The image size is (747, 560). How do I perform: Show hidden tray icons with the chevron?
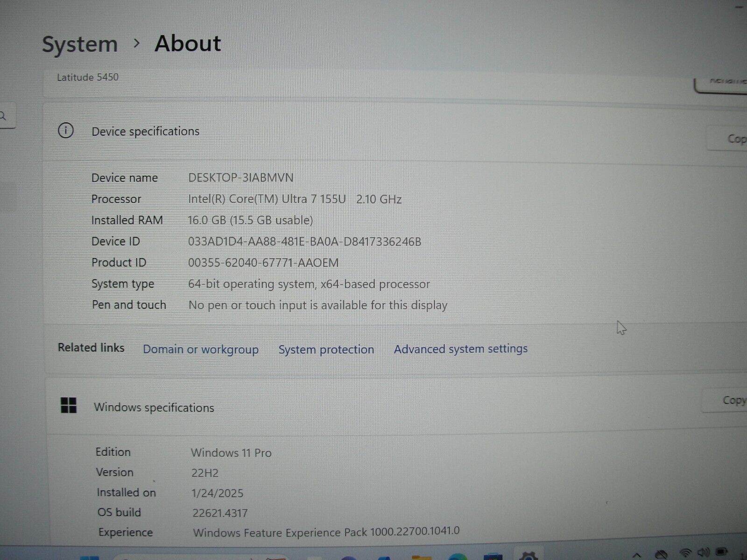coord(637,554)
